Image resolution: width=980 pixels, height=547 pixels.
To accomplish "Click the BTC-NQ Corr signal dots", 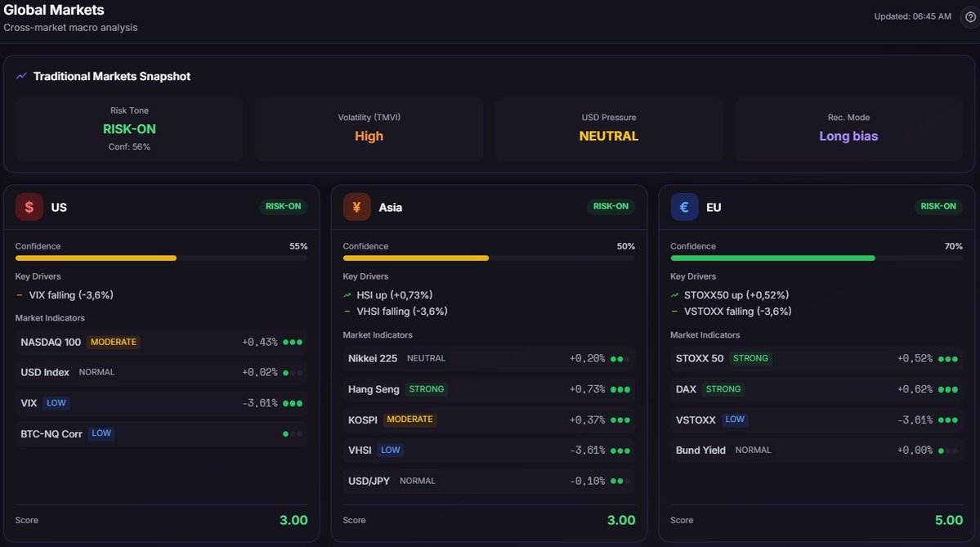I will coord(293,434).
